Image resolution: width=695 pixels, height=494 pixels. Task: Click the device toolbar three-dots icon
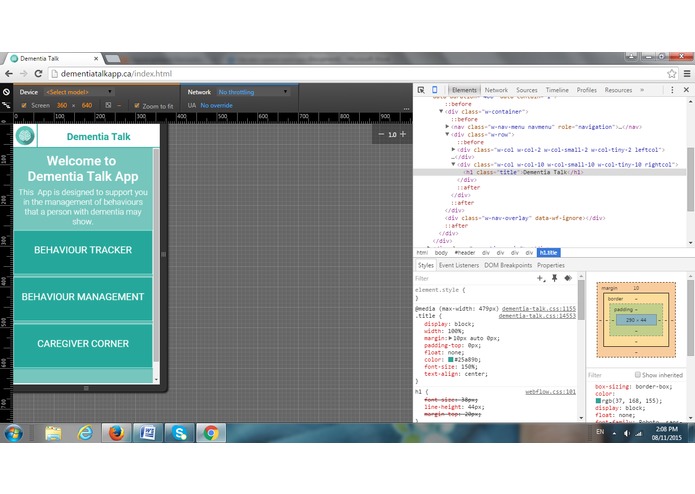(406, 108)
